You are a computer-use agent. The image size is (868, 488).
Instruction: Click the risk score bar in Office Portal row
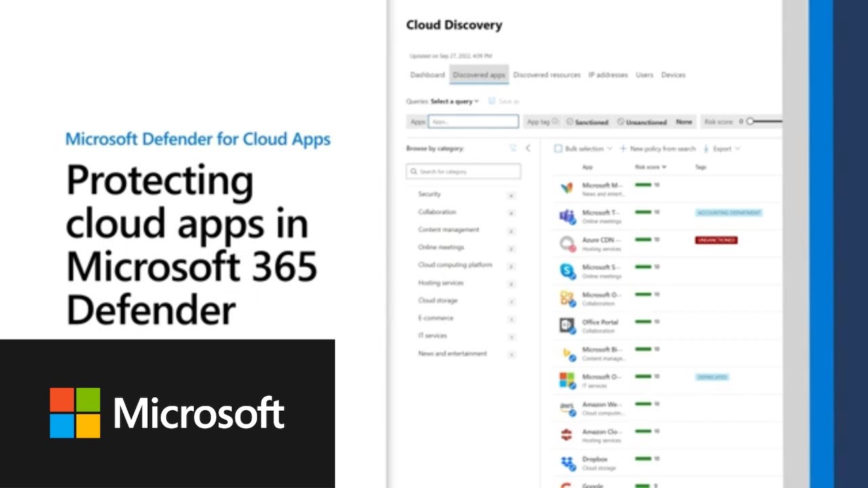[x=643, y=321]
